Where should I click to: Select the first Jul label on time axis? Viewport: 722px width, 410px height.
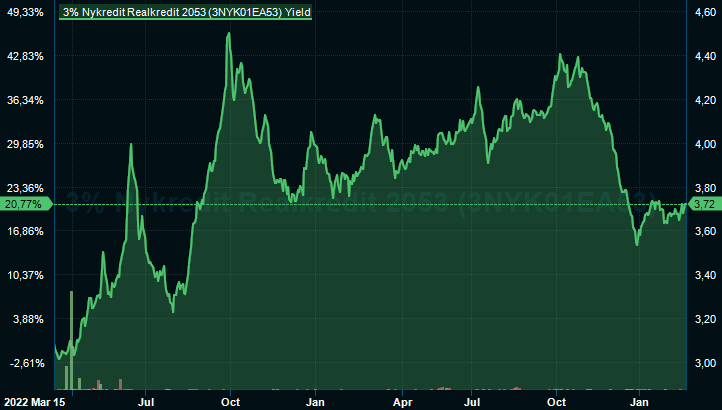pyautogui.click(x=146, y=402)
